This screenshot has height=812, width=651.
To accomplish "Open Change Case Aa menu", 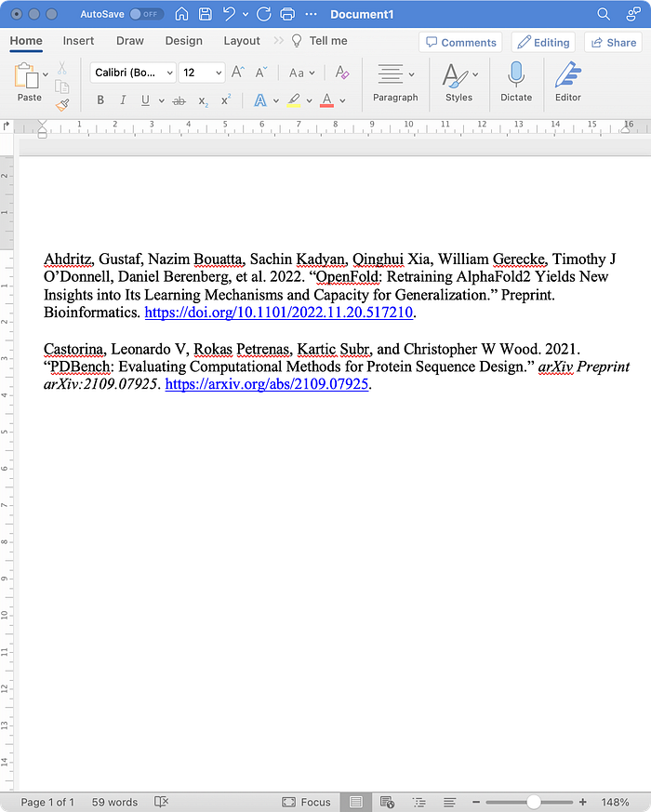I will tap(301, 73).
